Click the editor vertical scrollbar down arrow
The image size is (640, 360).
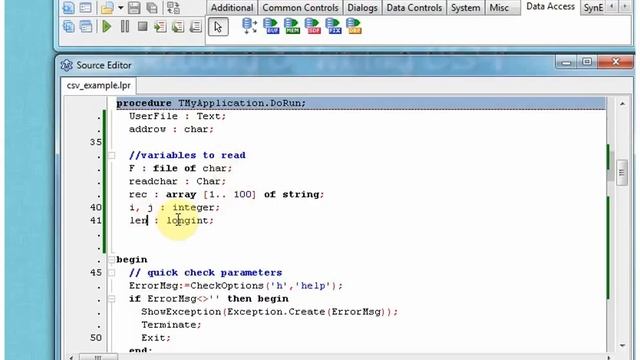pyautogui.click(x=622, y=345)
